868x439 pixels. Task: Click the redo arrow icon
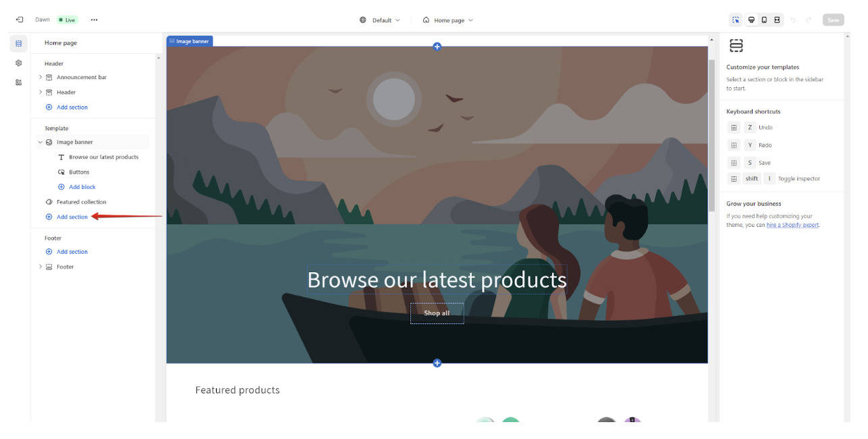[809, 20]
